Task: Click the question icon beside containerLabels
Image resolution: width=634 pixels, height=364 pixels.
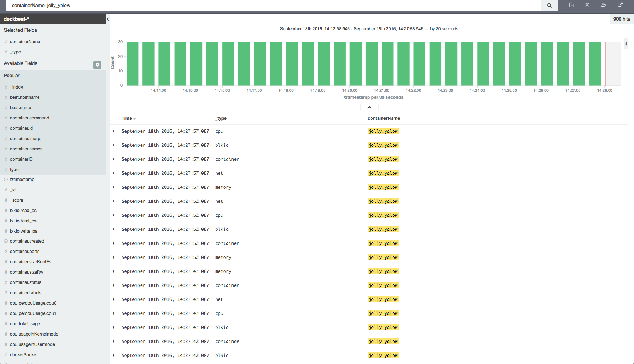Action: [6, 293]
